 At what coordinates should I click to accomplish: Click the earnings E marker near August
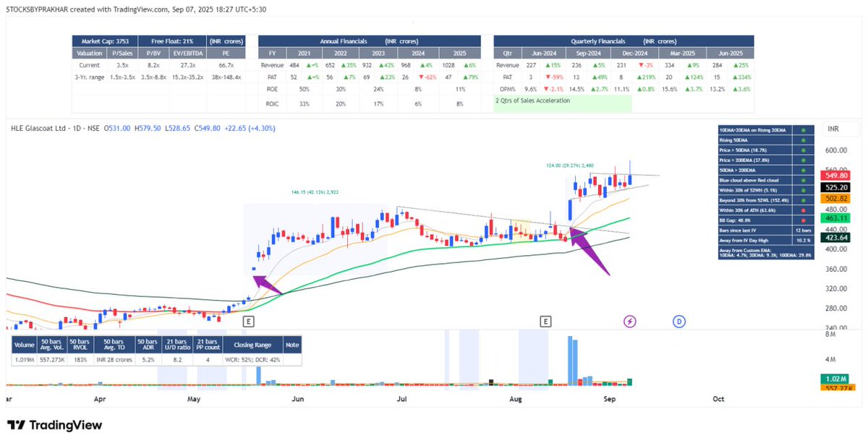[546, 321]
